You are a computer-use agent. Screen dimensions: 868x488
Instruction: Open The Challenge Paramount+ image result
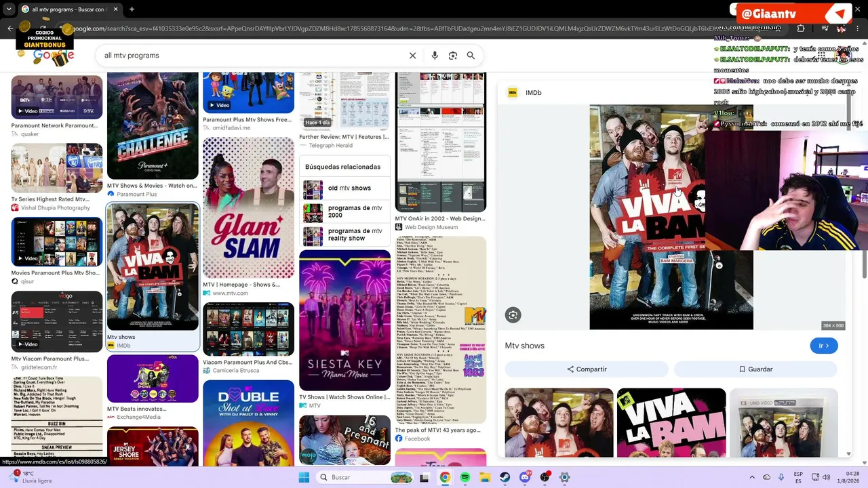(x=153, y=125)
